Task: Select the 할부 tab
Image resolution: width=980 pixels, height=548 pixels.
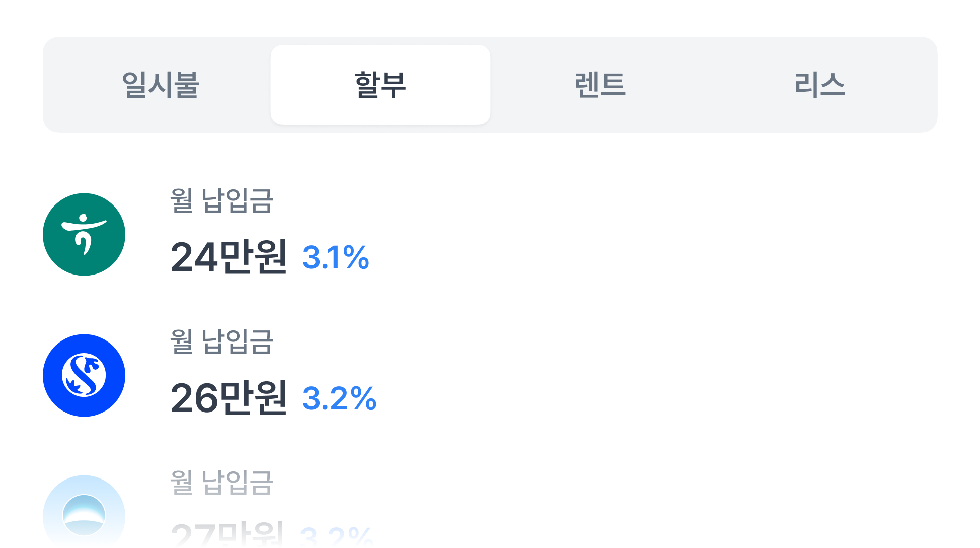Action: (x=380, y=85)
